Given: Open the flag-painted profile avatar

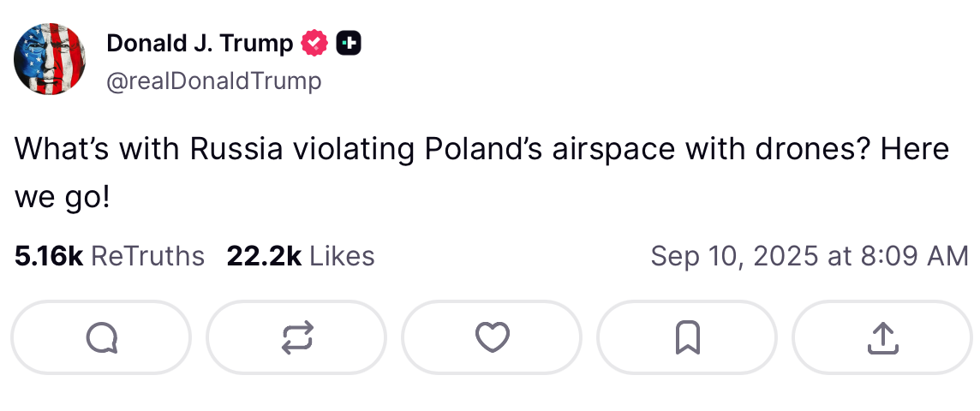Looking at the screenshot, I should 50,59.
